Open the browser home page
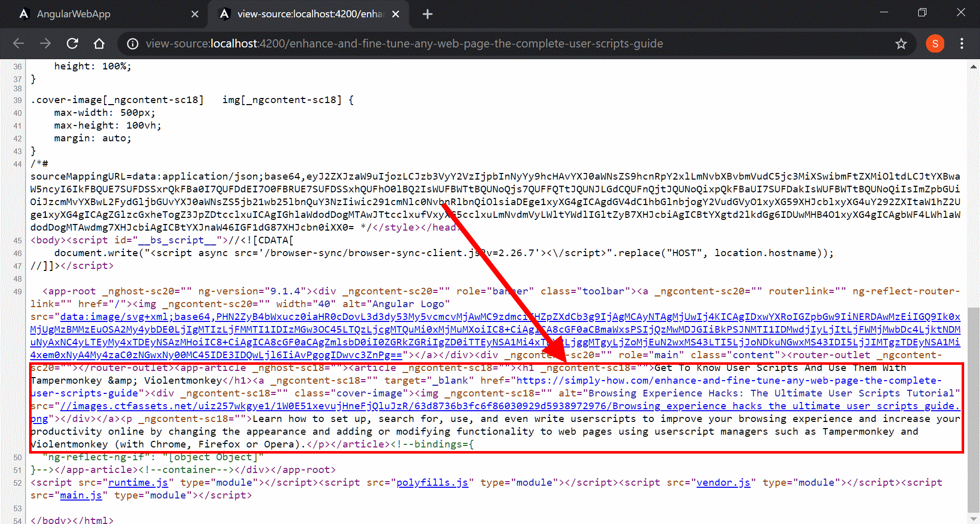The image size is (980, 524). tap(99, 44)
